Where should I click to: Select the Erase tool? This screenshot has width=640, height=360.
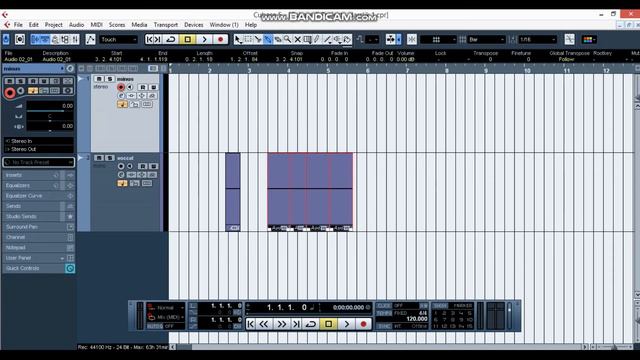(x=278, y=40)
